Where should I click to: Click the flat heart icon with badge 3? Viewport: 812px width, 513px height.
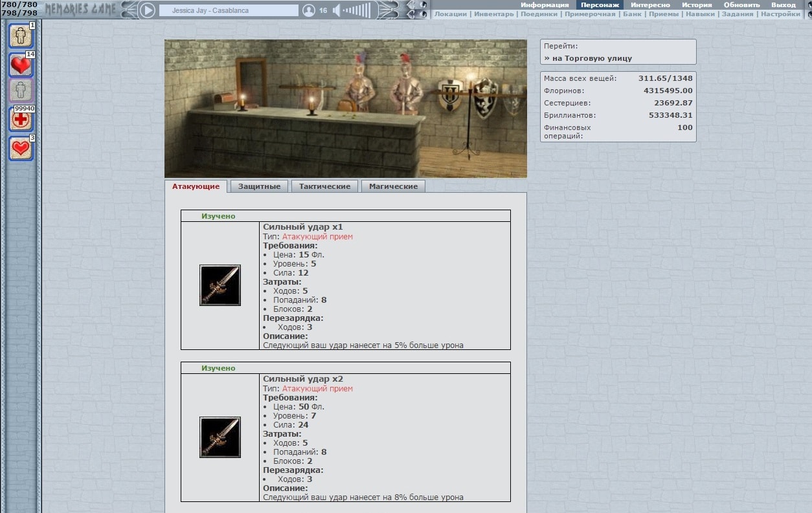[21, 149]
